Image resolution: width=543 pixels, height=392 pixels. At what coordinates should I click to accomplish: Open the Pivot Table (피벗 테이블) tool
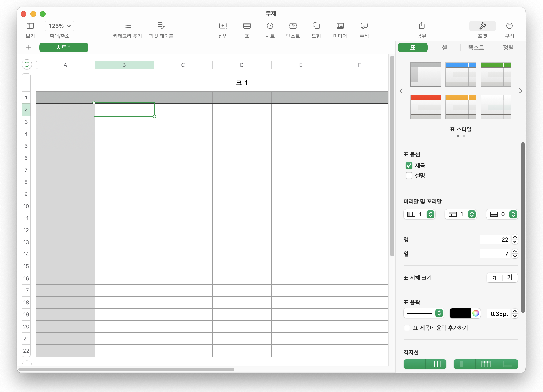(x=161, y=26)
